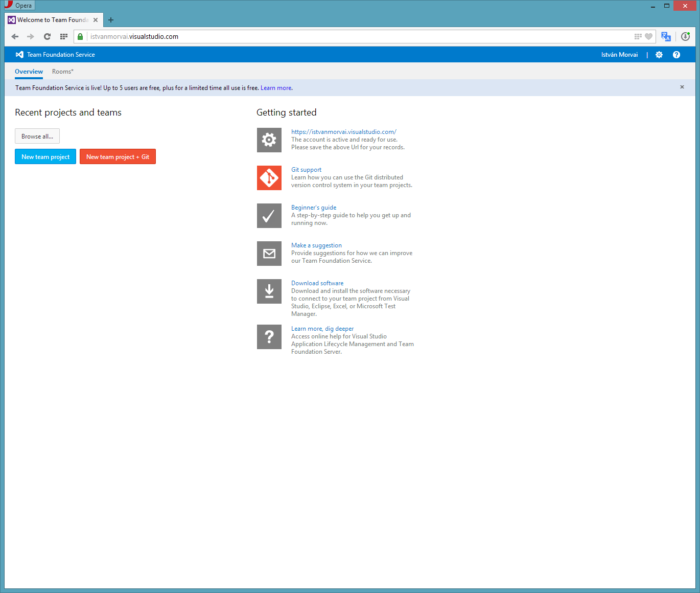This screenshot has height=593, width=700.
Task: Open a new browser tab with plus
Action: 111,20
